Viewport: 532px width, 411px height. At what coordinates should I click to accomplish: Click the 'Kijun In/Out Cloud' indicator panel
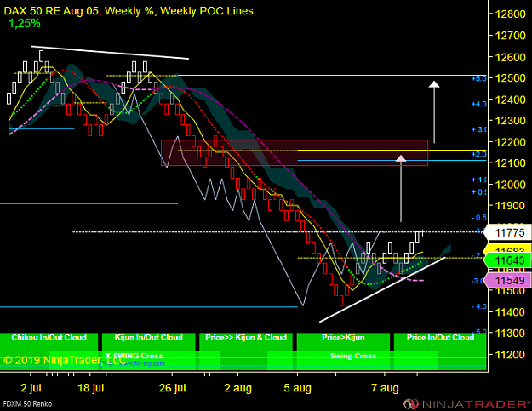point(149,342)
